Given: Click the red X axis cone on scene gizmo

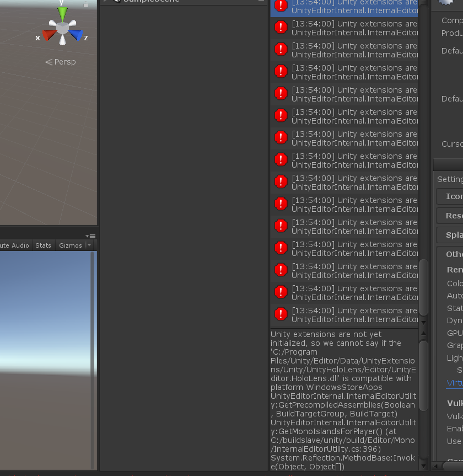Looking at the screenshot, I should click(x=49, y=35).
